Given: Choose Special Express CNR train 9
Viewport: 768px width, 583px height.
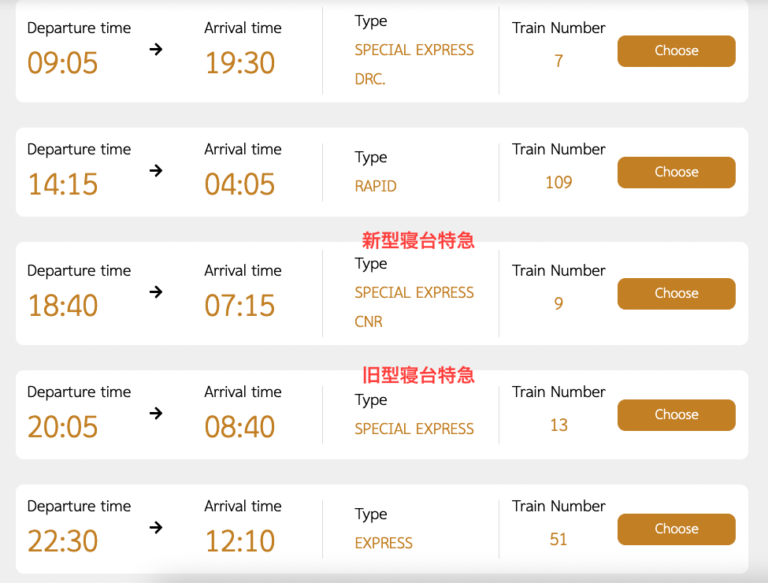Looking at the screenshot, I should pyautogui.click(x=676, y=293).
